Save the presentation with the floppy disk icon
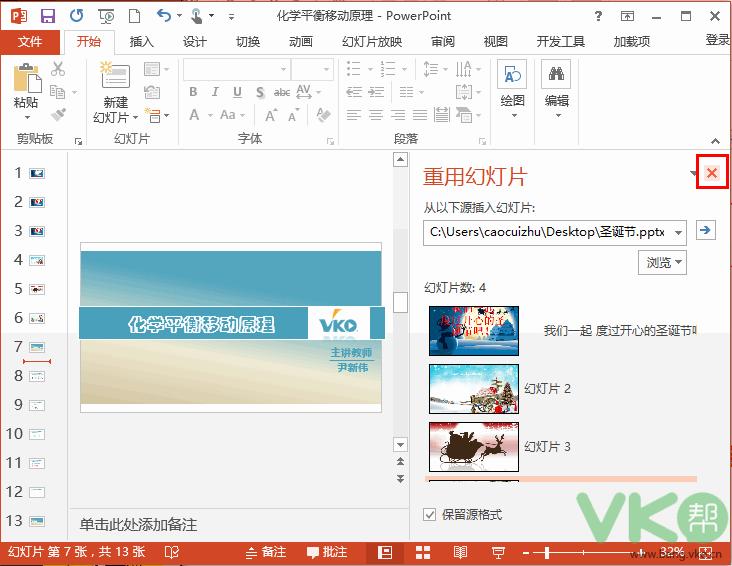Image resolution: width=732 pixels, height=566 pixels. 48,16
